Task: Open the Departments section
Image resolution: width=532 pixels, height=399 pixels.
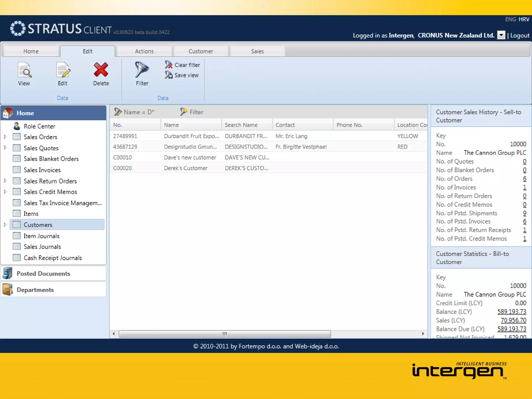Action: [x=54, y=289]
